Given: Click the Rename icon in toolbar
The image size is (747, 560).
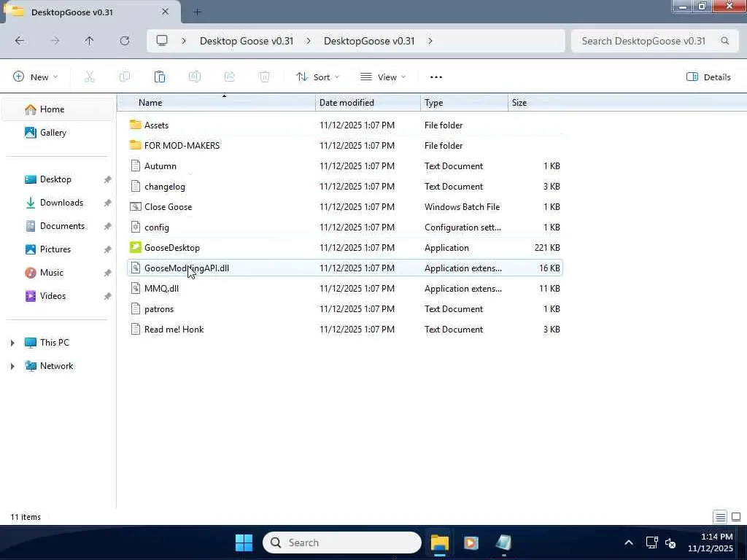Looking at the screenshot, I should pyautogui.click(x=194, y=77).
